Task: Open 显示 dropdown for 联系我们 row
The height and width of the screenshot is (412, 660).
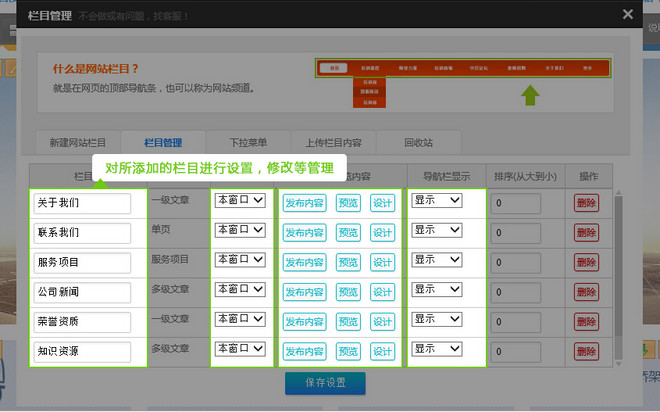Action: [436, 230]
